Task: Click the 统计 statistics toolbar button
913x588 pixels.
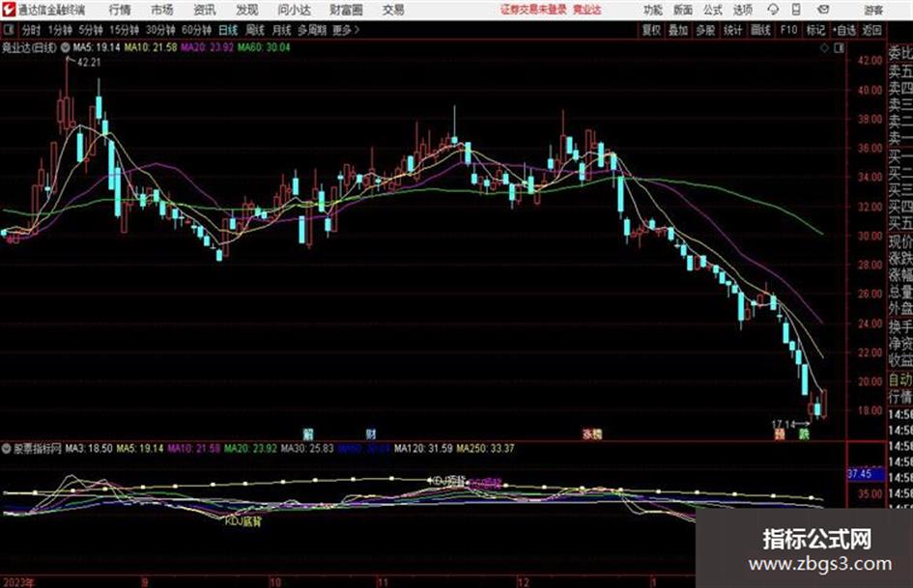Action: [733, 30]
